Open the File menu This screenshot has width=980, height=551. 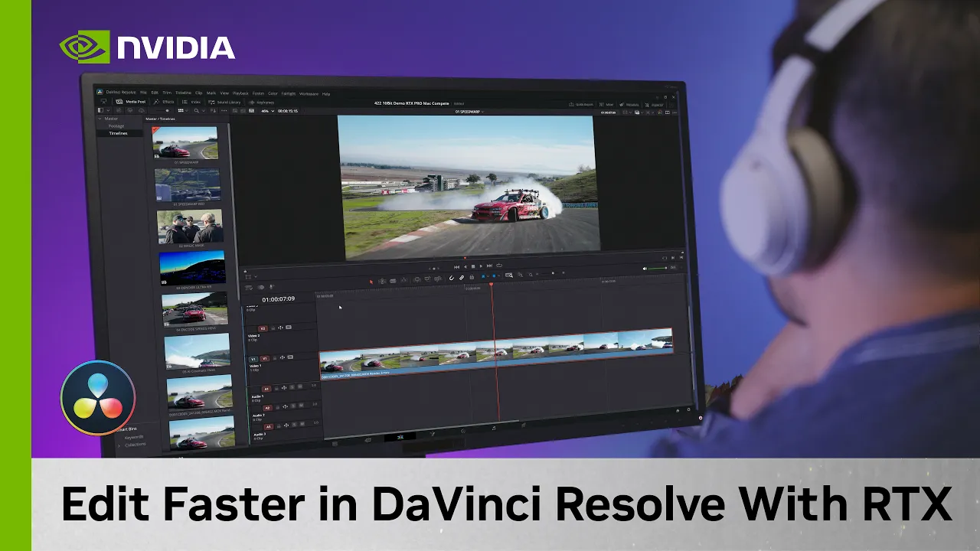[x=143, y=93]
